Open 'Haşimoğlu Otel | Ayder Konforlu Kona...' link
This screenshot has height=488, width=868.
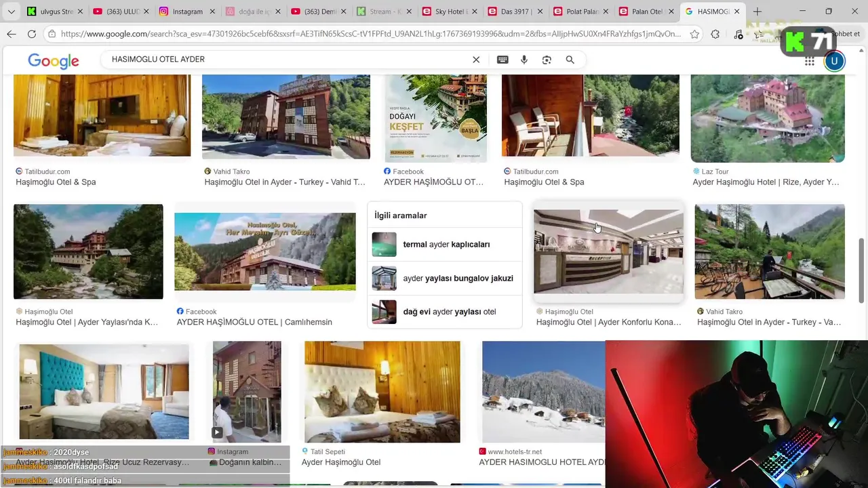point(609,322)
